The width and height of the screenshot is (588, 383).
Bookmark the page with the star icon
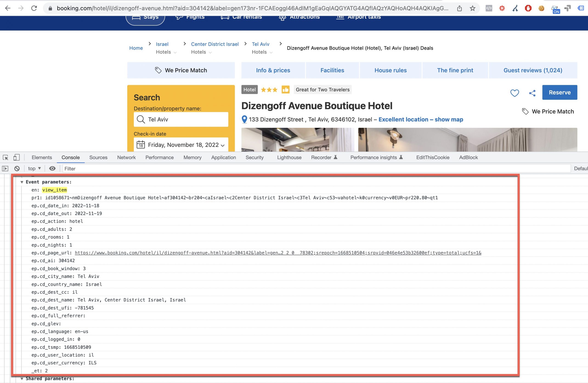[472, 8]
